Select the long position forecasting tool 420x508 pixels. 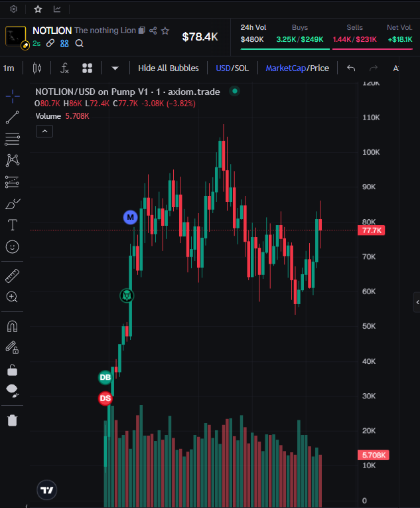tap(13, 182)
